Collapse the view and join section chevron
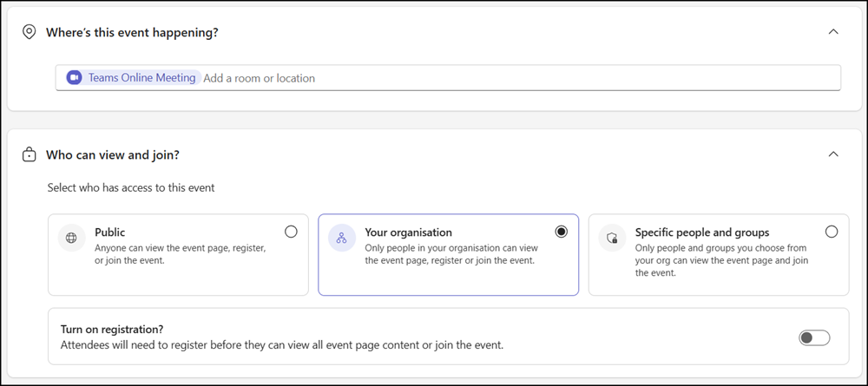This screenshot has width=868, height=386. [x=833, y=154]
